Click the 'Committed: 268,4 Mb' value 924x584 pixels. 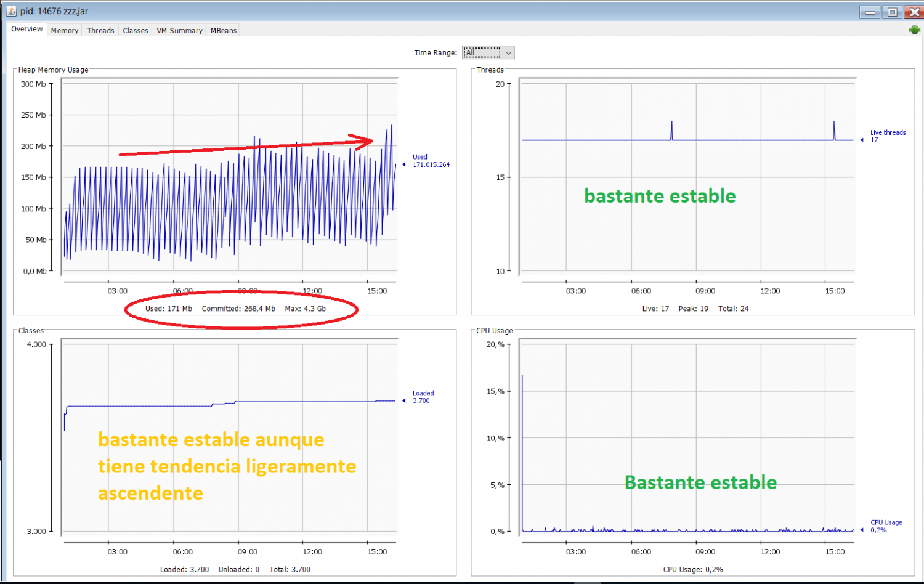pos(238,309)
